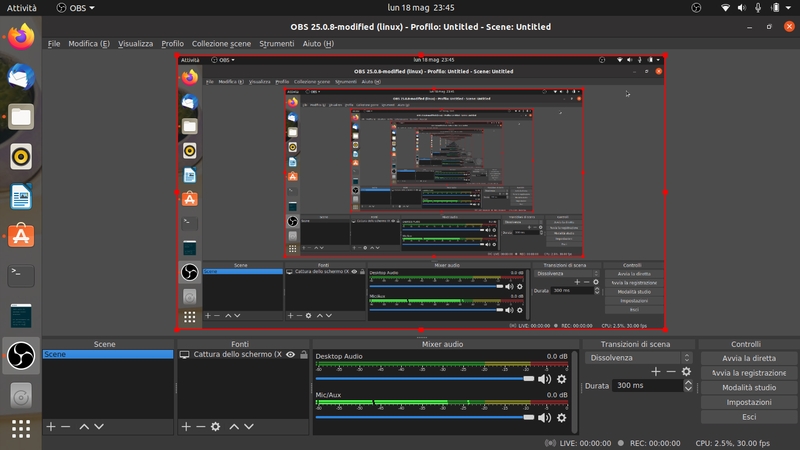This screenshot has height=450, width=800.
Task: Open the Strumenti menu
Action: pyautogui.click(x=277, y=44)
